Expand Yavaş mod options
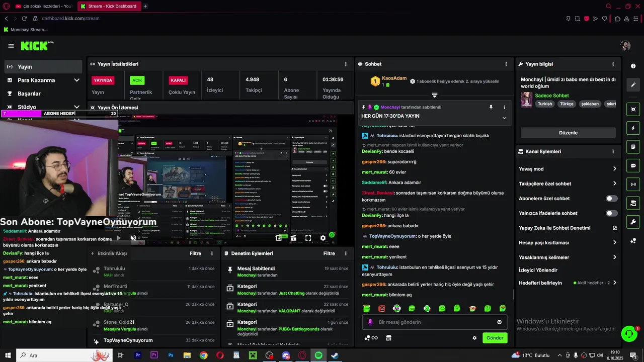The width and height of the screenshot is (644, 362). (x=614, y=169)
